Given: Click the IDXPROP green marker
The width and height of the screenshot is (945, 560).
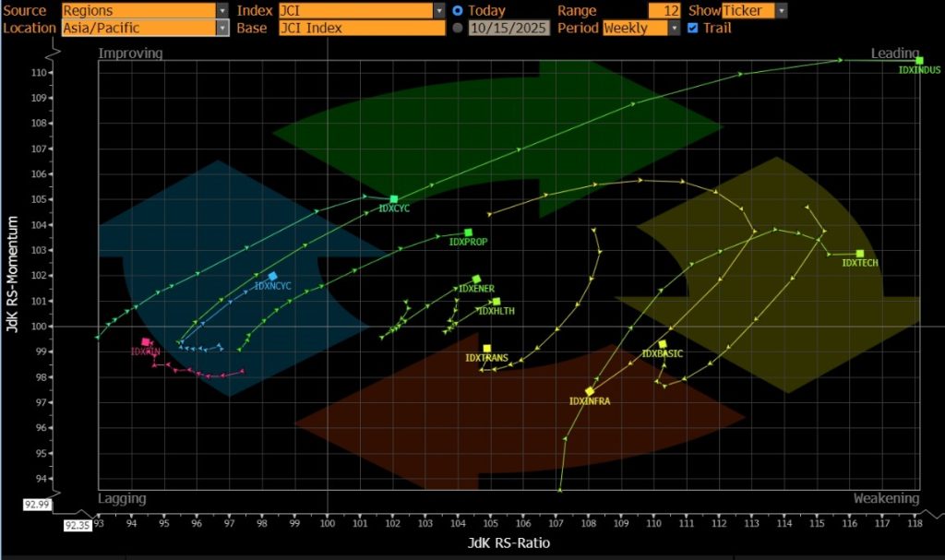Looking at the screenshot, I should click(x=468, y=232).
